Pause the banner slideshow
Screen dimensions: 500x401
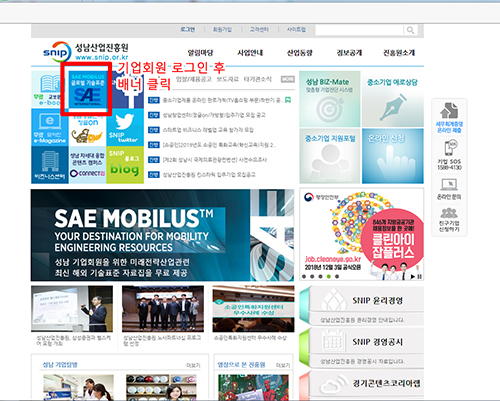420,276
